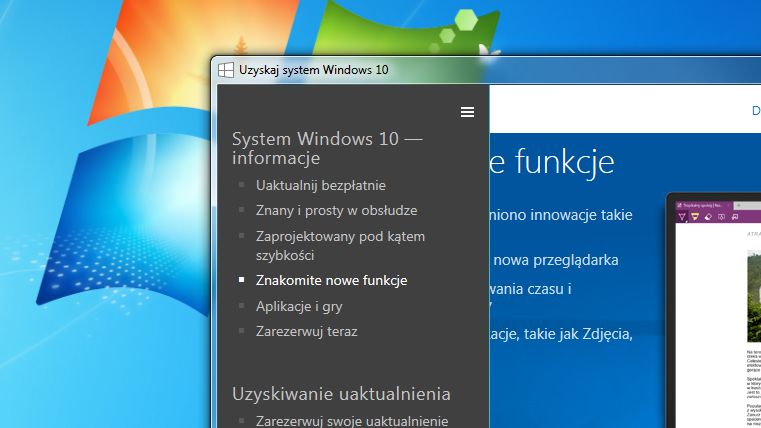Select 'Znany i prosty w obsłudze'
Screen dimensions: 761x428
(336, 211)
